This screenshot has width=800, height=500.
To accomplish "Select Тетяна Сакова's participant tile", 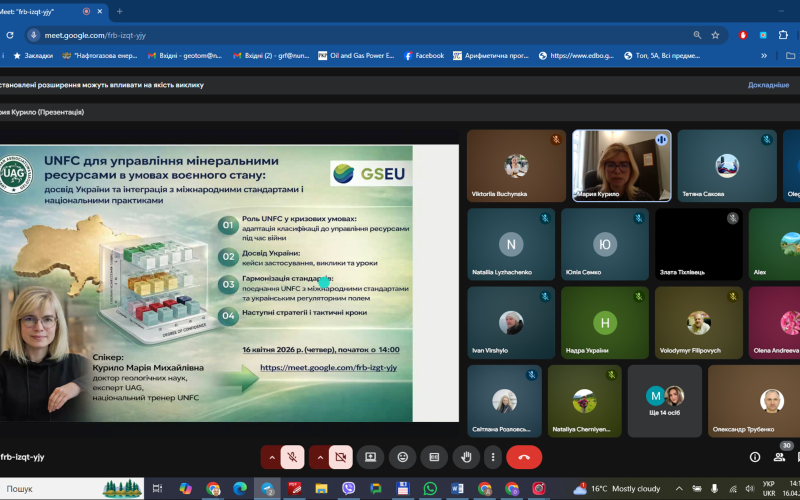I will [727, 166].
